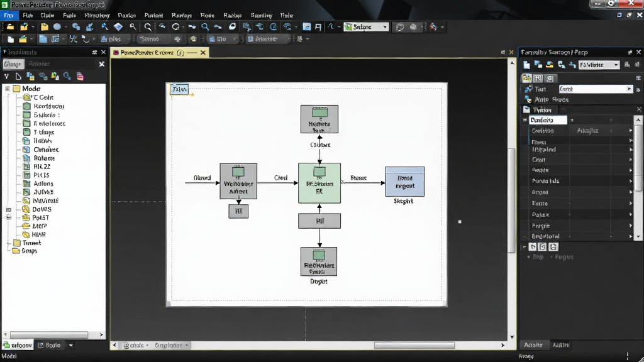
Task: Click the properties grid scrollbar up arrow
Action: tap(638, 119)
